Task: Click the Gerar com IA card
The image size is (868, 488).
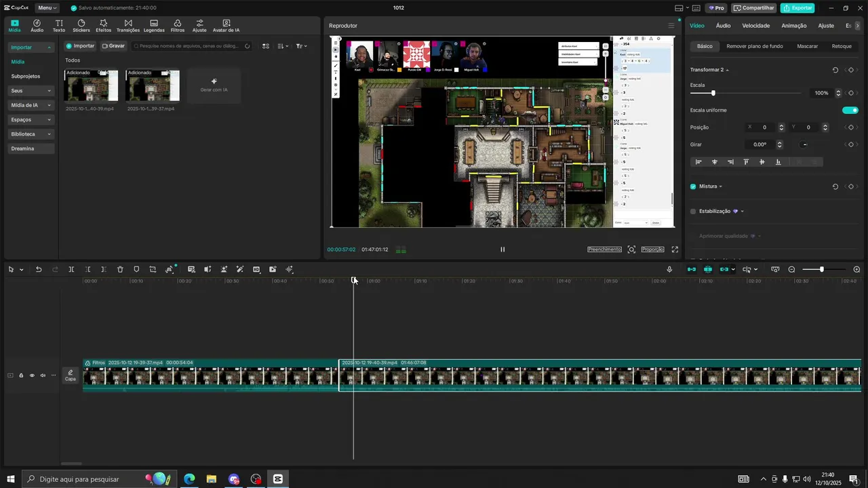Action: [x=214, y=85]
